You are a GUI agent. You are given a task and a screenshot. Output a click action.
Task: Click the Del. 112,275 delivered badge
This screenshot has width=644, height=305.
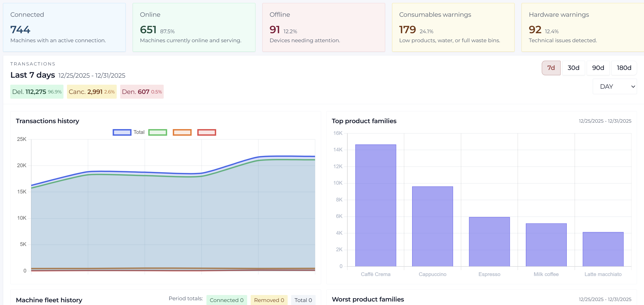(x=37, y=92)
